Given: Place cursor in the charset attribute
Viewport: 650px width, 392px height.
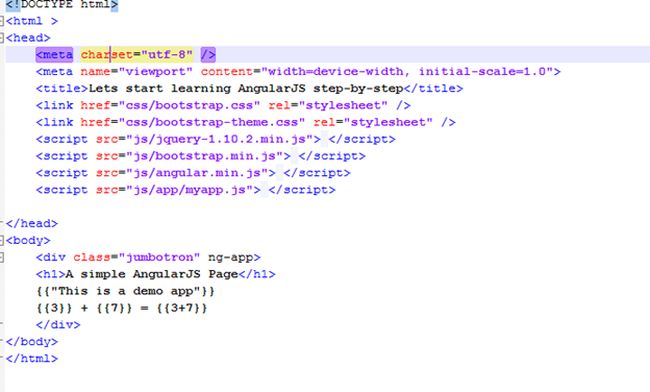Looking at the screenshot, I should pyautogui.click(x=107, y=55).
